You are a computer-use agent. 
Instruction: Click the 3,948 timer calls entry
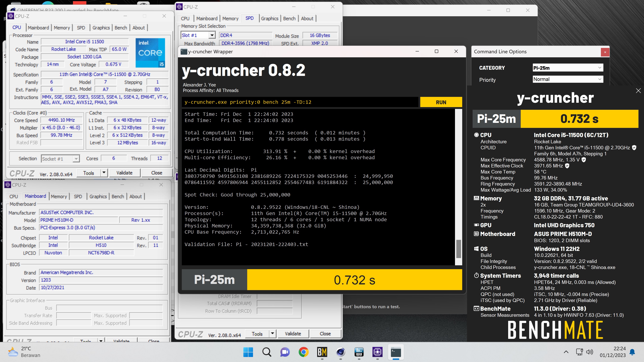[x=556, y=276]
